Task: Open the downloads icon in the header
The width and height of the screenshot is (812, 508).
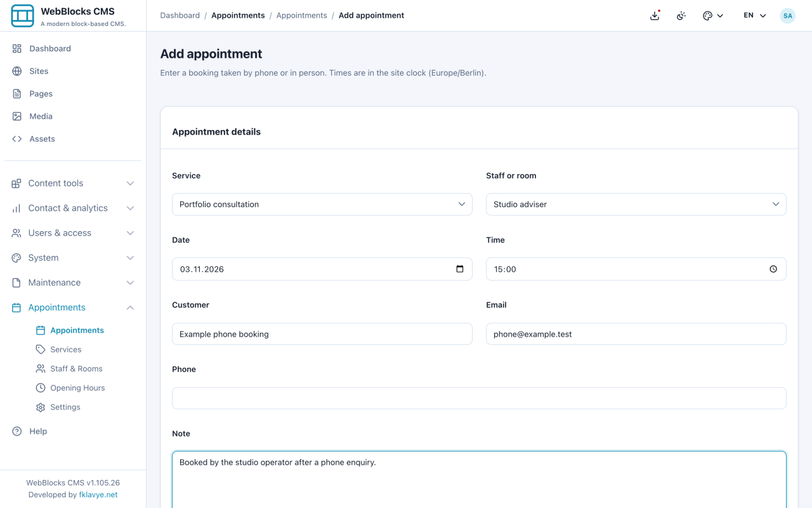Action: [x=655, y=16]
